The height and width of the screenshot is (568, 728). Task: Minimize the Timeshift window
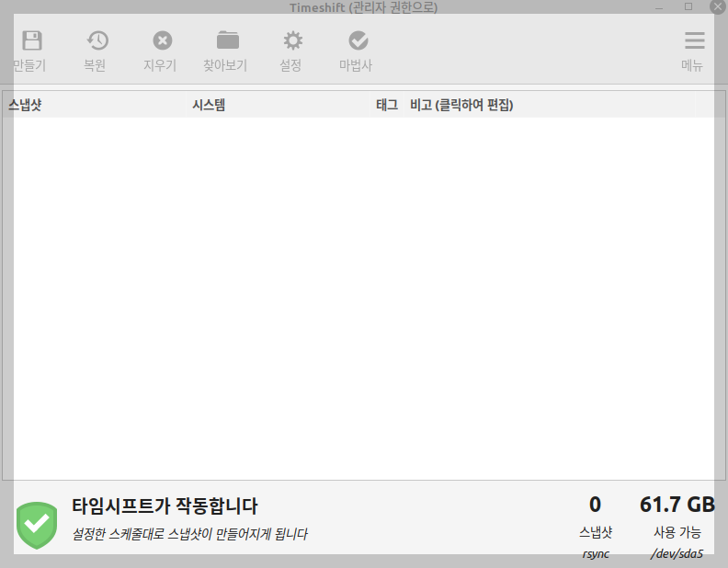(659, 7)
